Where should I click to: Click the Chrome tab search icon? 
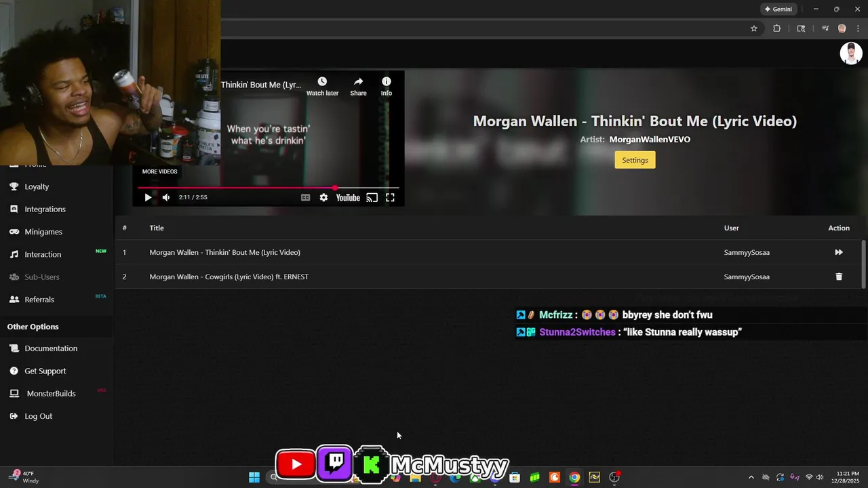point(801,28)
